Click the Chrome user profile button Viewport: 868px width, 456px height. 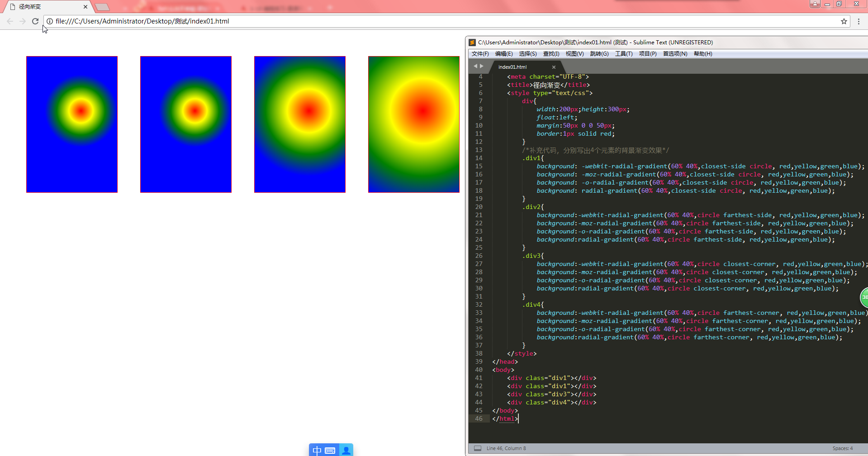pyautogui.click(x=815, y=4)
